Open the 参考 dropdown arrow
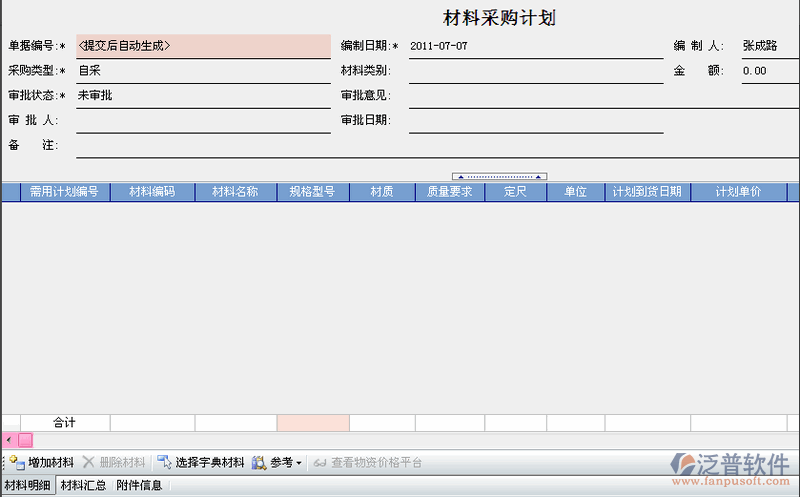This screenshot has width=800, height=497. click(x=299, y=463)
